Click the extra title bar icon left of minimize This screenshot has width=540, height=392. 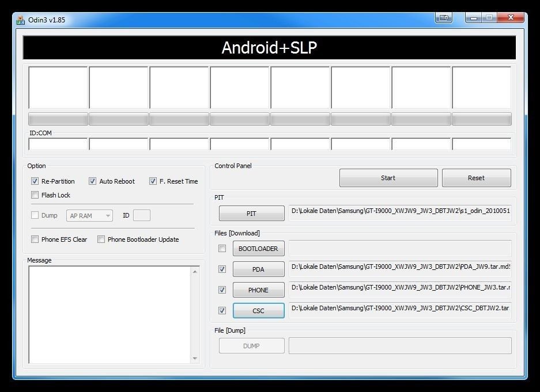tap(444, 17)
